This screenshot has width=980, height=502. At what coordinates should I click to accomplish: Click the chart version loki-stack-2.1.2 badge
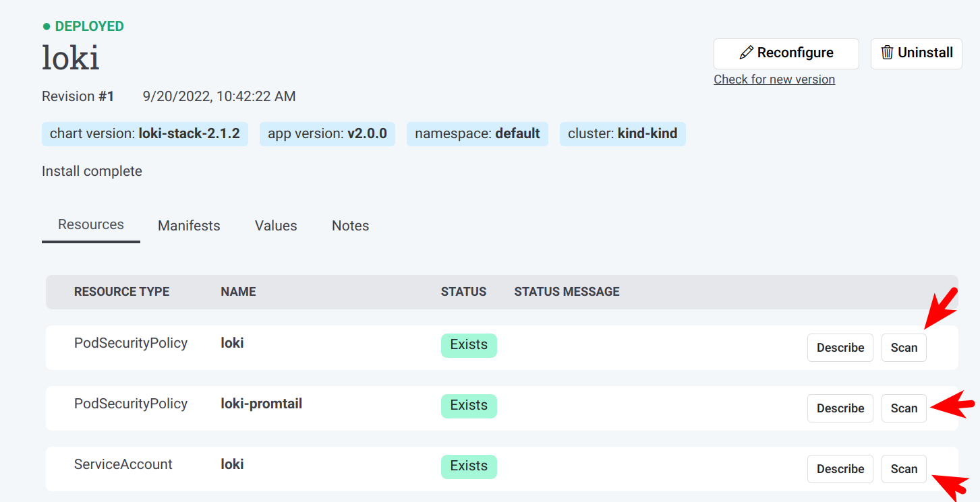[x=144, y=134]
